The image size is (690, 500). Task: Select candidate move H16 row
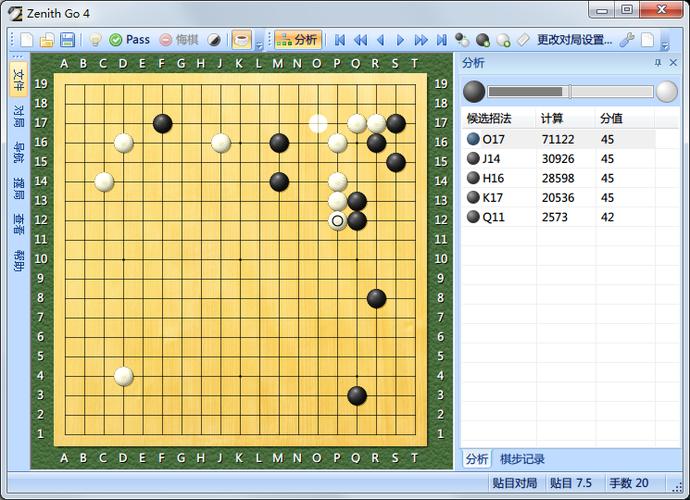pos(558,178)
